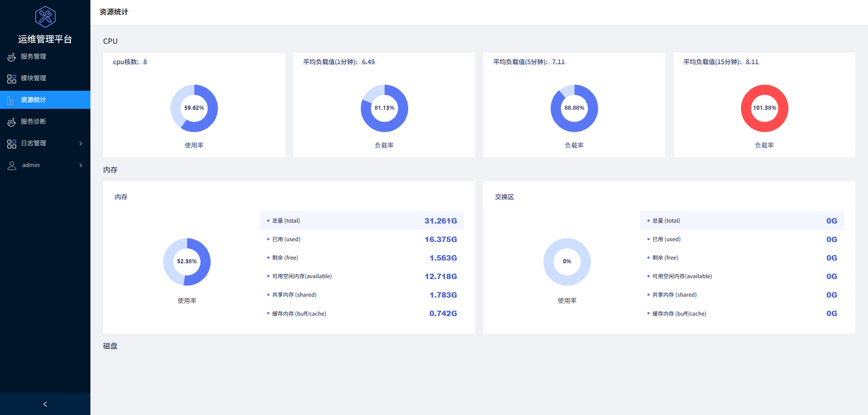Screen dimensions: 868x415
Task: Open the admin account menu
Action: tap(45, 165)
